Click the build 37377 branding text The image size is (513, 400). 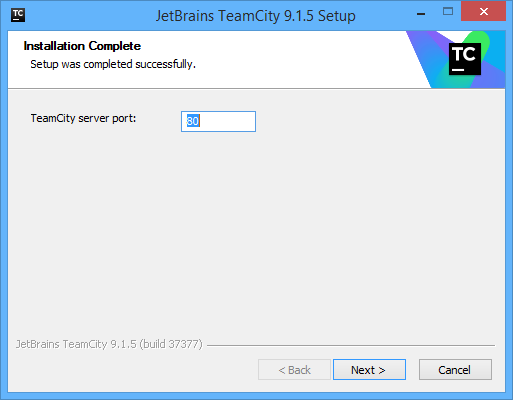click(x=109, y=344)
